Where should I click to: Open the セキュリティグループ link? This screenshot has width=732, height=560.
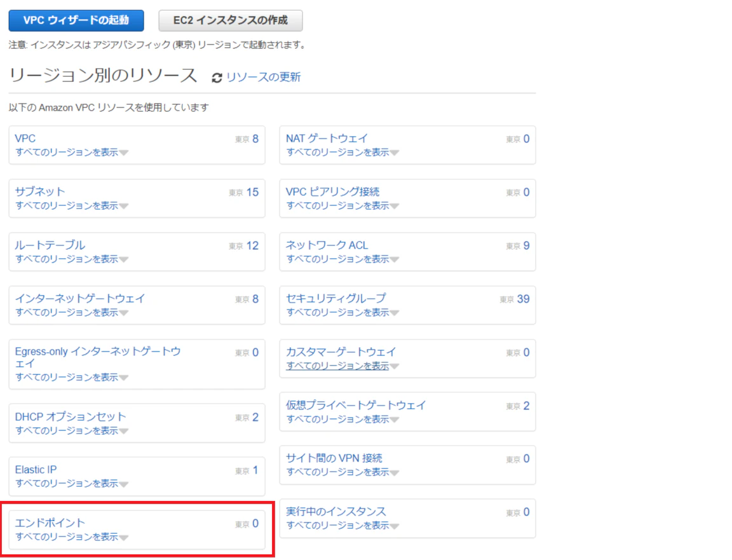336,299
